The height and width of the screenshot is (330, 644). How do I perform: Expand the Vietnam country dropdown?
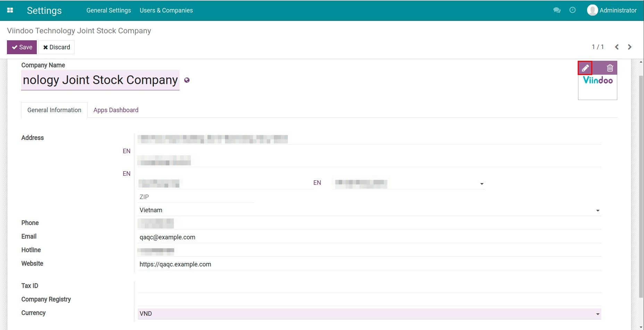coord(597,211)
